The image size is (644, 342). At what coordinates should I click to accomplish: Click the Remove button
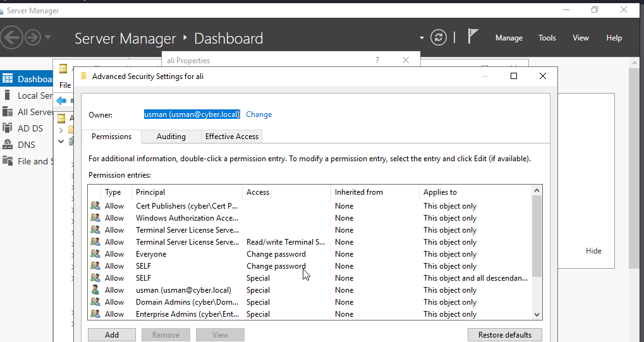pos(166,334)
